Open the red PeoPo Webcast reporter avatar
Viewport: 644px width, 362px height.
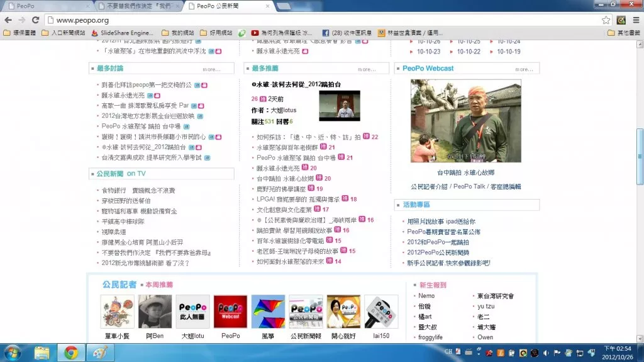(x=230, y=312)
